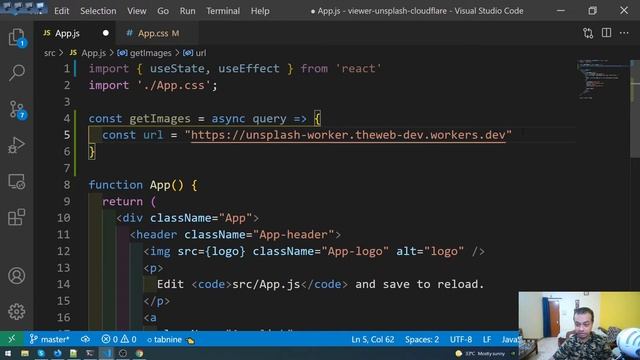The width and height of the screenshot is (640, 360).
Task: Click the unsplash-worker URL link in code
Action: click(348, 135)
